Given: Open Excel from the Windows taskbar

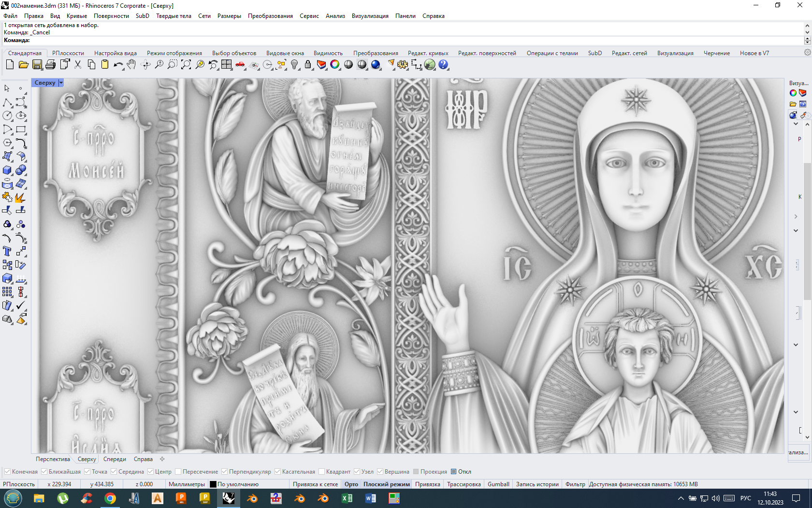Looking at the screenshot, I should point(347,498).
